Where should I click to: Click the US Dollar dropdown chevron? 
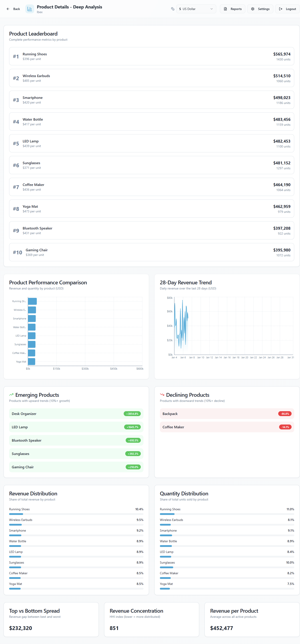[x=211, y=9]
